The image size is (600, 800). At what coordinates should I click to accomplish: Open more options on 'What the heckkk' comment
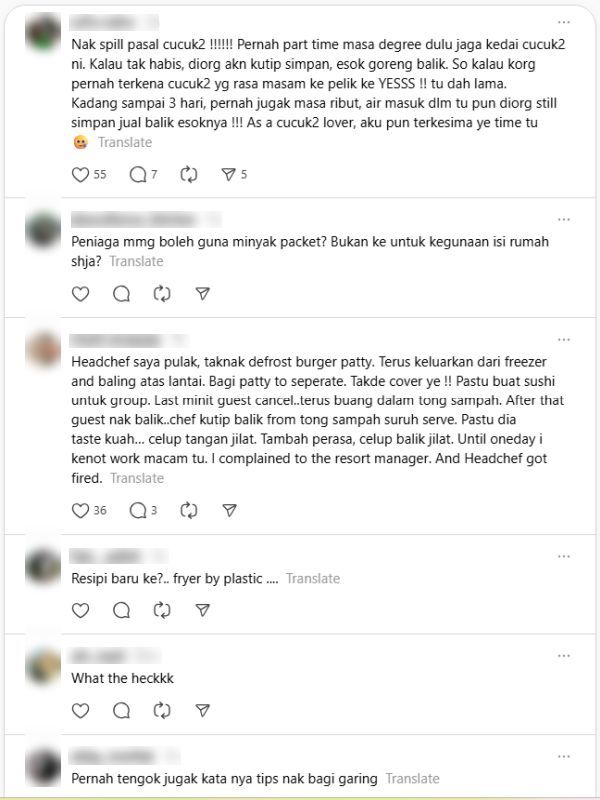tap(564, 656)
